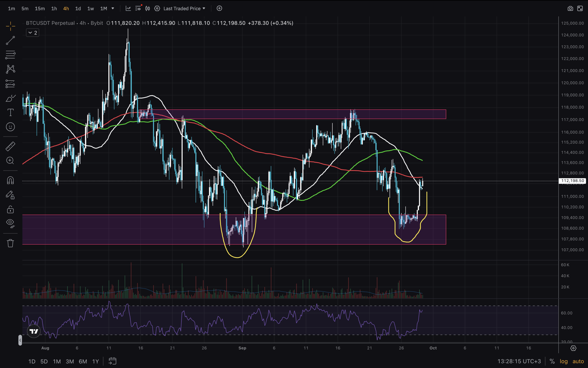Expand more timeframes arrow after 1M

[113, 8]
